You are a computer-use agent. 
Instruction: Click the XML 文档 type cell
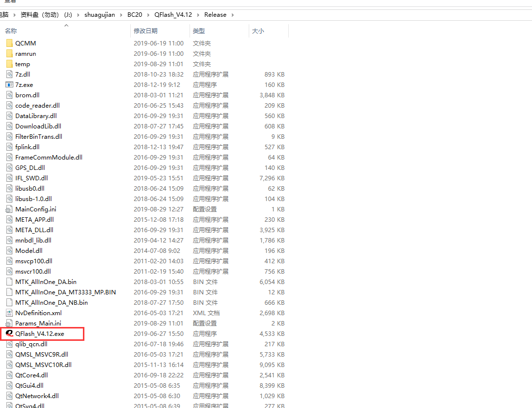206,313
